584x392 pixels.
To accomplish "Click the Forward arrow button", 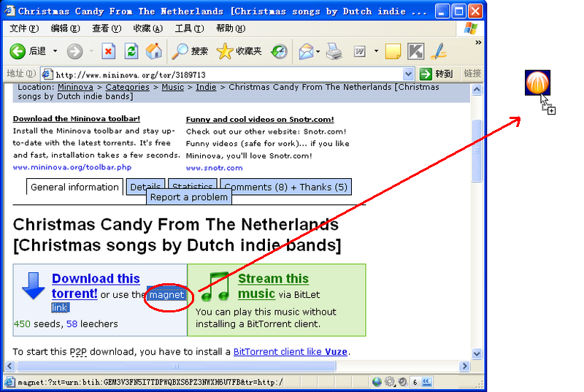I will (74, 51).
